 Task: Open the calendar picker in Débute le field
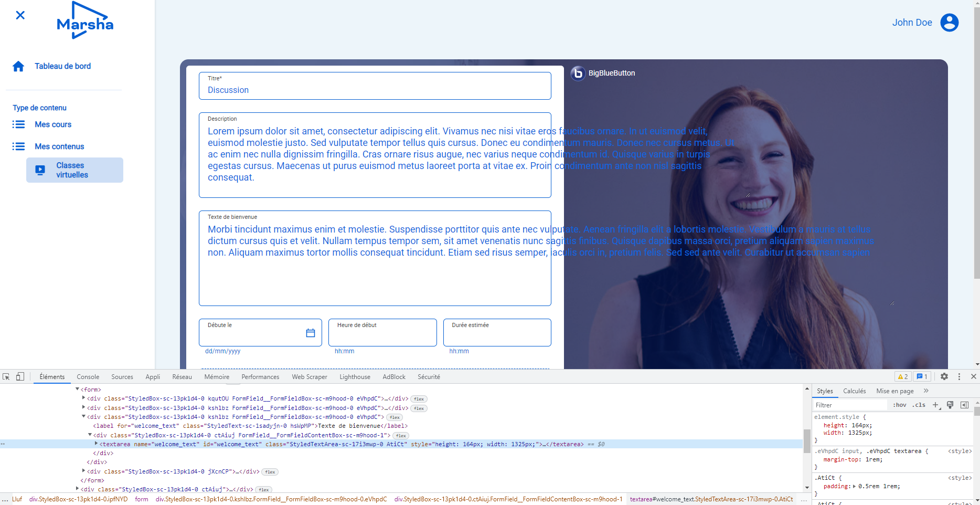pyautogui.click(x=310, y=332)
